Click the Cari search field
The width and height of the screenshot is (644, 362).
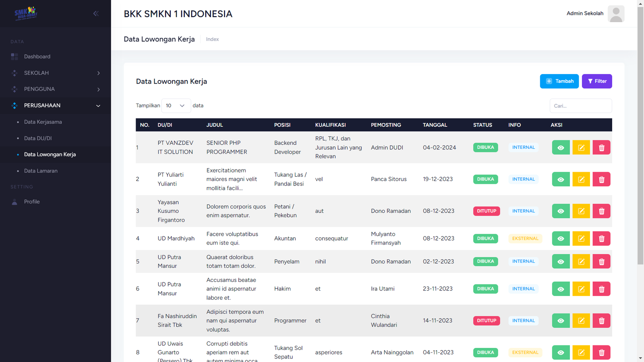click(580, 106)
